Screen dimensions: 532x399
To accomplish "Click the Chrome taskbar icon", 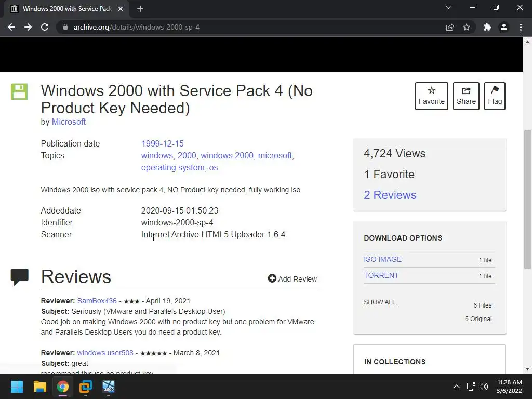I will (x=63, y=387).
